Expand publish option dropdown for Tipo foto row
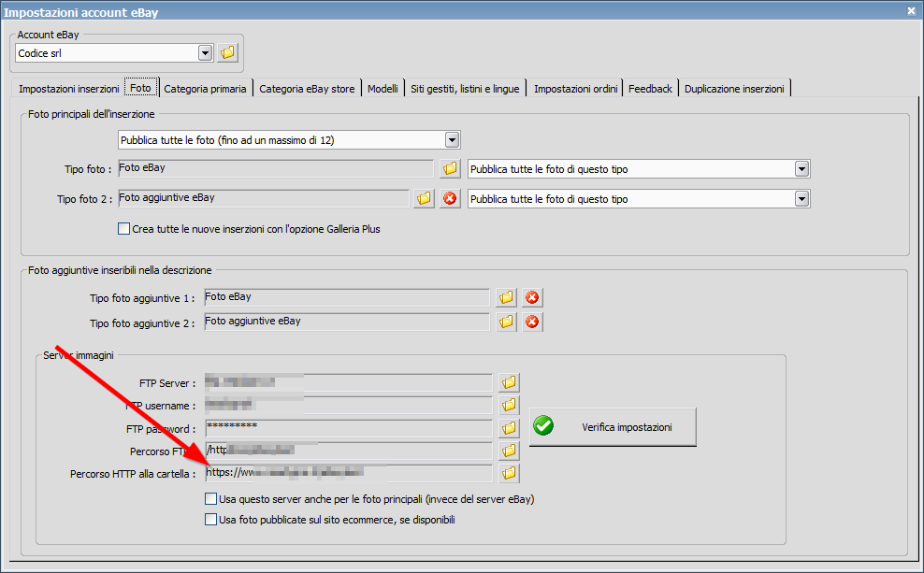Screen dimensions: 924x573 coord(801,169)
